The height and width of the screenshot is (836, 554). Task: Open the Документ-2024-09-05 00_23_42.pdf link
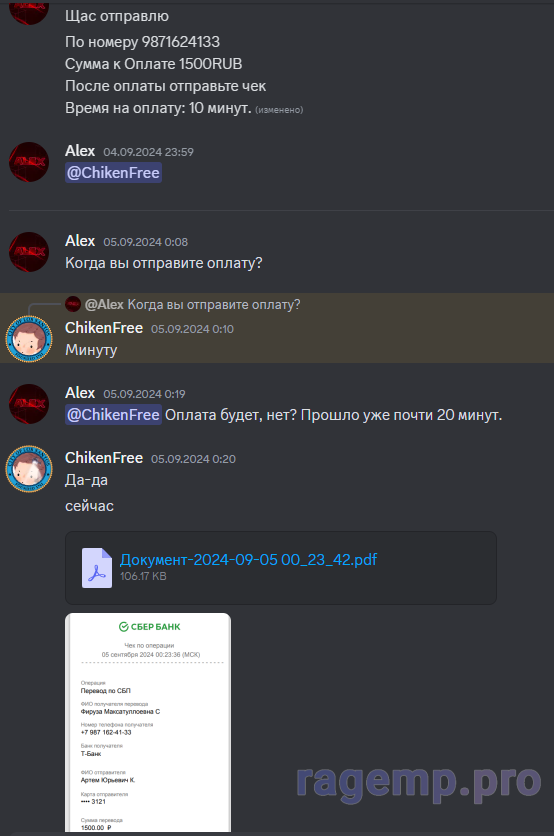(248, 559)
